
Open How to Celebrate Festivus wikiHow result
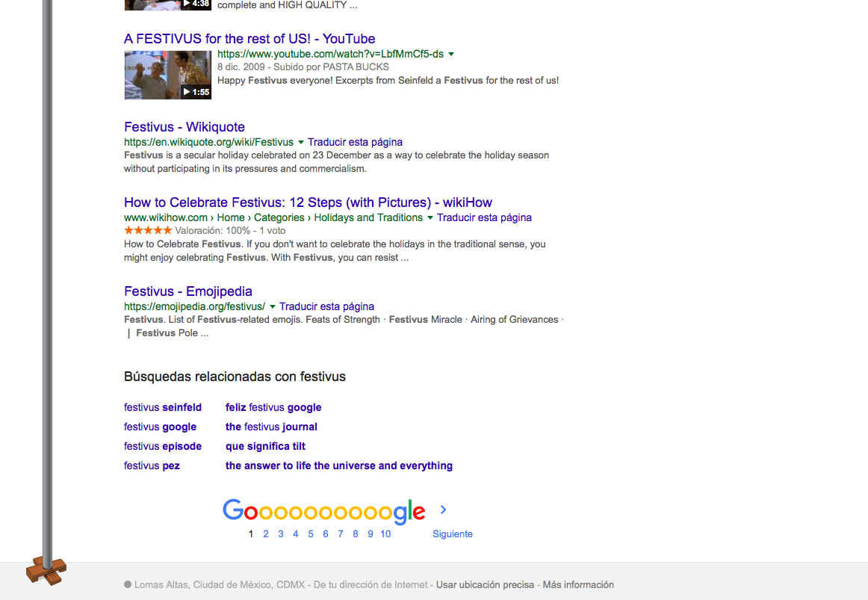(308, 202)
